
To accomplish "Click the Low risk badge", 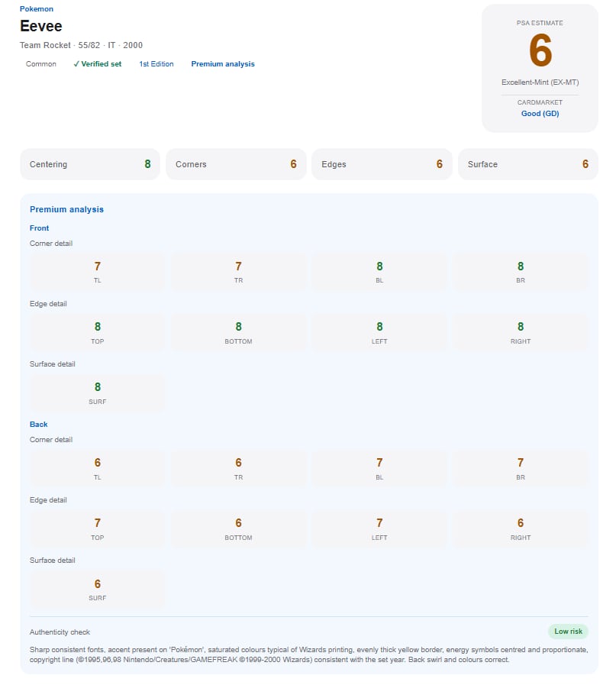I will point(568,632).
